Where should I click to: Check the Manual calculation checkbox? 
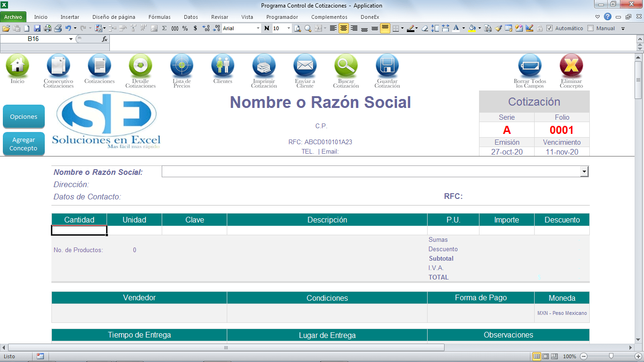click(591, 28)
